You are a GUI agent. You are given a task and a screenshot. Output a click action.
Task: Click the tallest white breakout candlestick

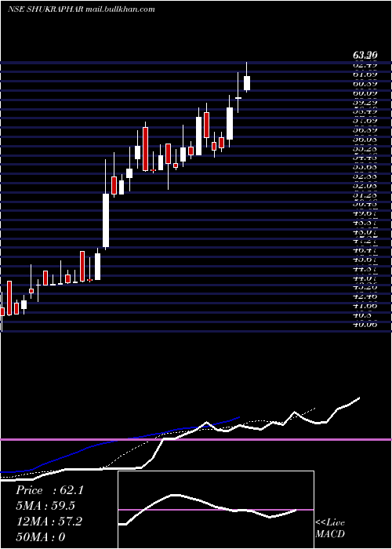click(x=106, y=220)
